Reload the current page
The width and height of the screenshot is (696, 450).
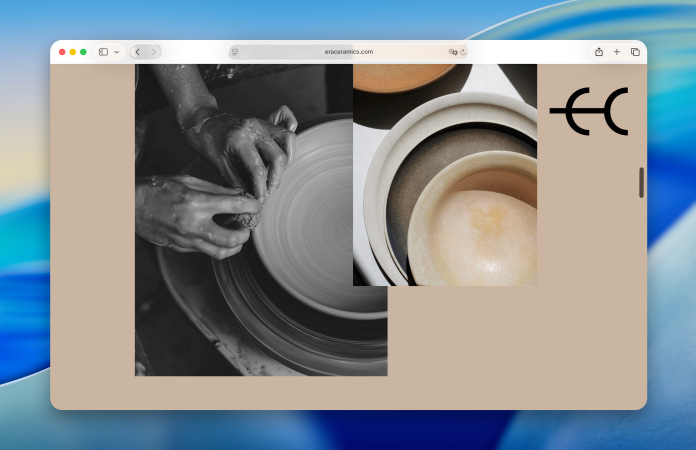(464, 52)
